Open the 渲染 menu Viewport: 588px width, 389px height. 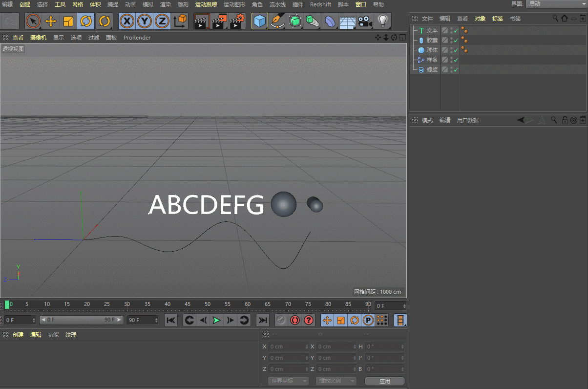[x=166, y=4]
